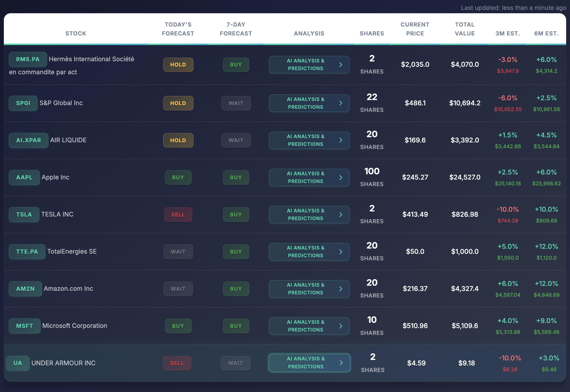Open AI Analysis & Predictions for TESLA INC

309,214
